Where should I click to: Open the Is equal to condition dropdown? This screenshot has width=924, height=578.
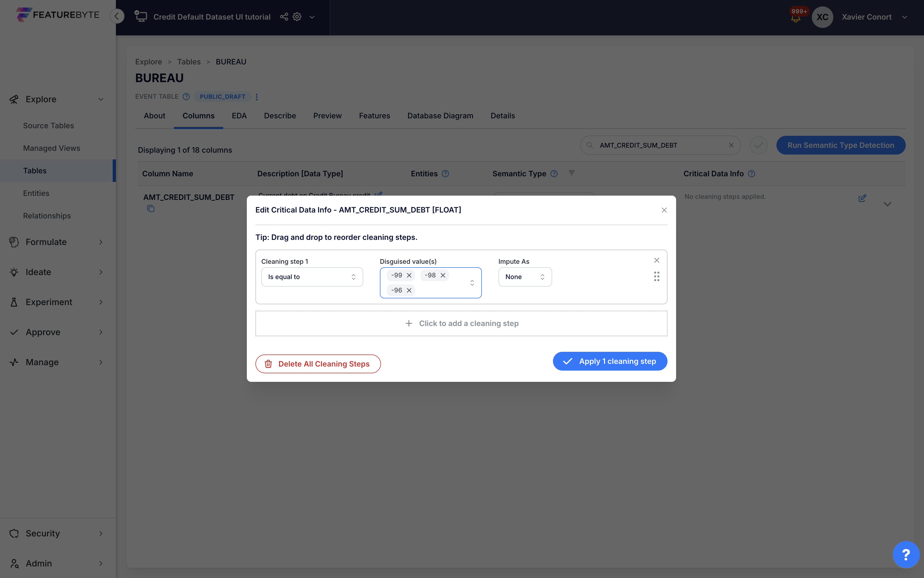(312, 277)
